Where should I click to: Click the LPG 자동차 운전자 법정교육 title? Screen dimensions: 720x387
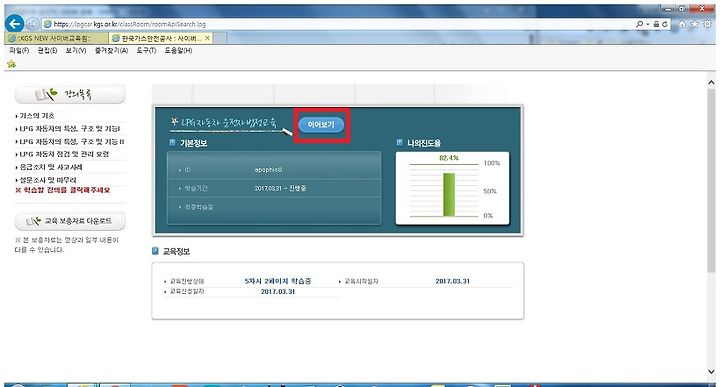coord(229,123)
